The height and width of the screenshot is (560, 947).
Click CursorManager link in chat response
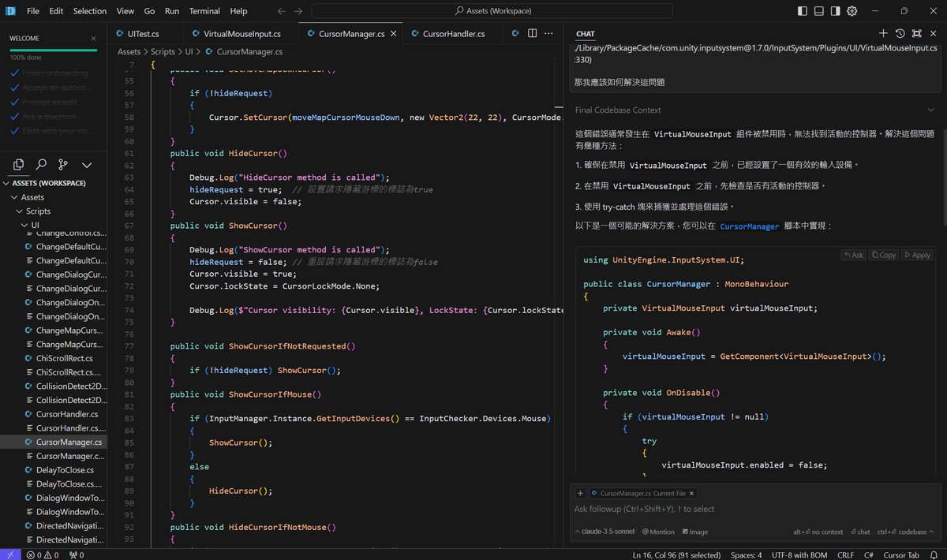click(749, 226)
